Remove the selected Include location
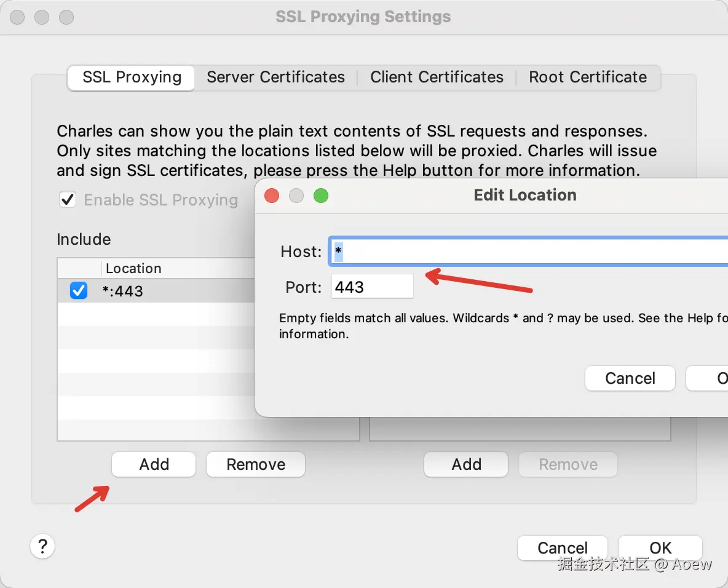 pyautogui.click(x=256, y=464)
